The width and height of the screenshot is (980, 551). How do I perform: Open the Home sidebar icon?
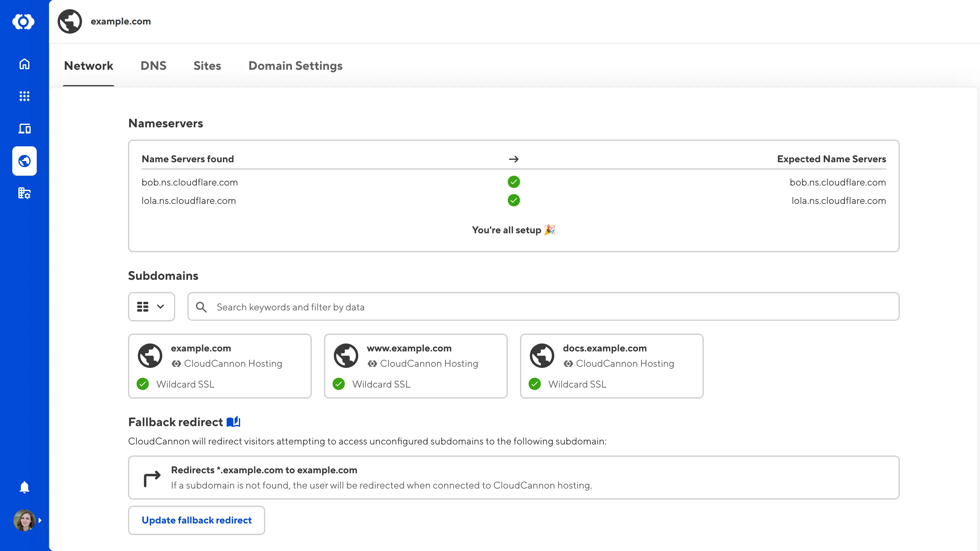[24, 64]
